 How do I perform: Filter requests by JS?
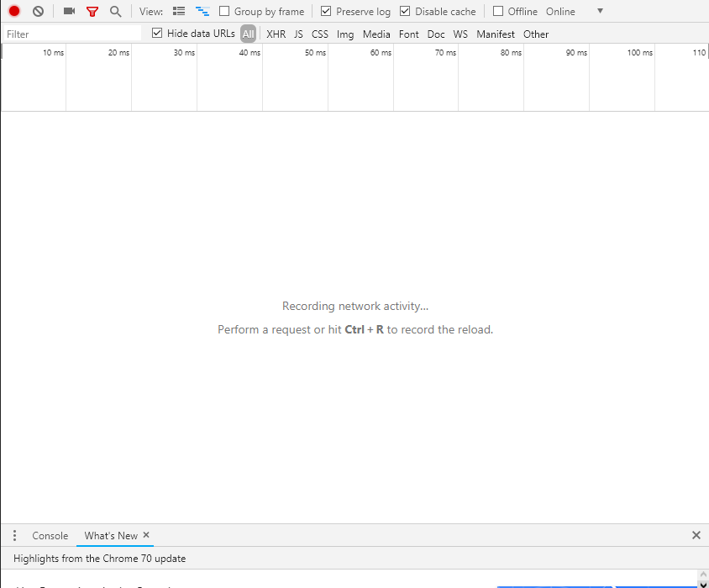click(x=298, y=34)
